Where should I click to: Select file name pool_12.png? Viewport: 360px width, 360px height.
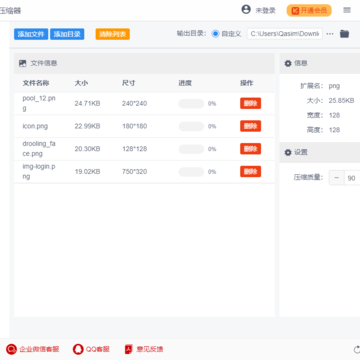tap(39, 103)
